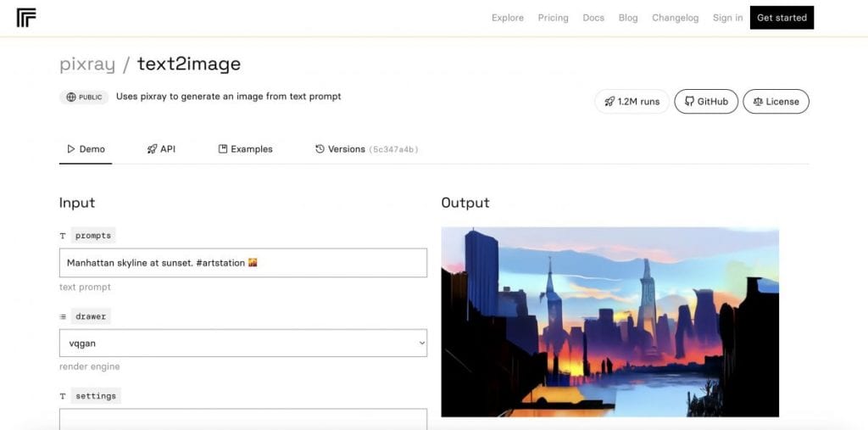Click the 'text prompt' helper text
The height and width of the screenshot is (430, 868).
point(86,287)
